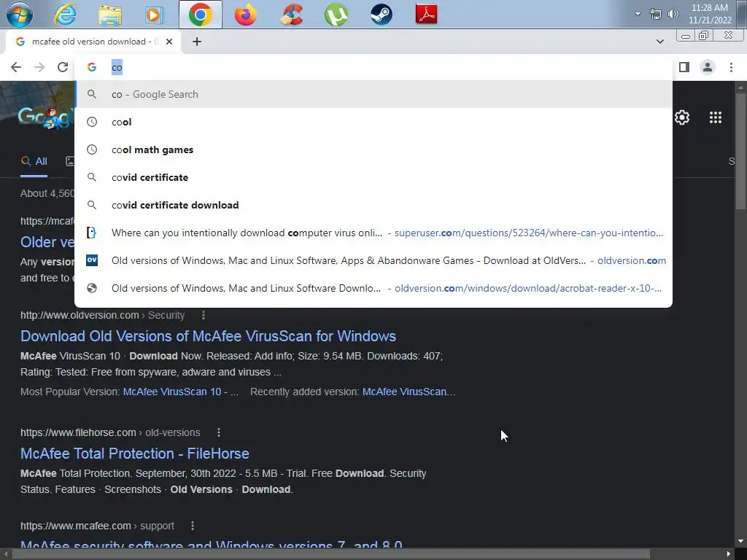Open Chrome's three-dot menu

tap(731, 67)
